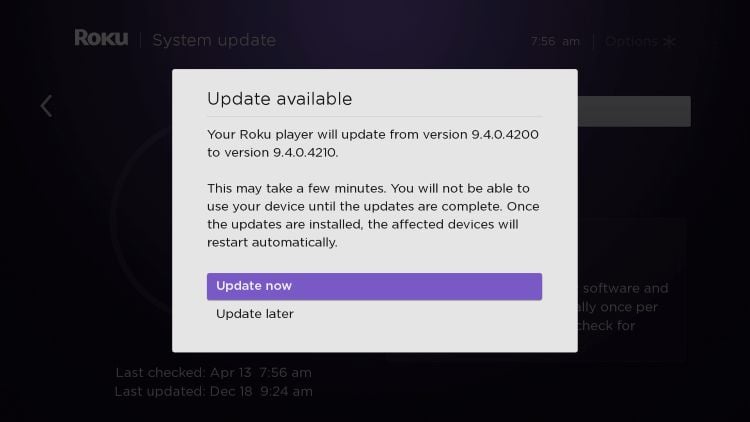The width and height of the screenshot is (750, 422).
Task: Click the horizontal rule under Update available
Action: (x=375, y=116)
